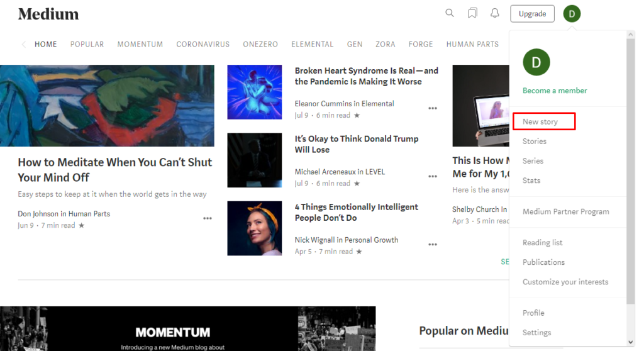Click the large D avatar in dropdown menu
The image size is (644, 351).
(536, 62)
